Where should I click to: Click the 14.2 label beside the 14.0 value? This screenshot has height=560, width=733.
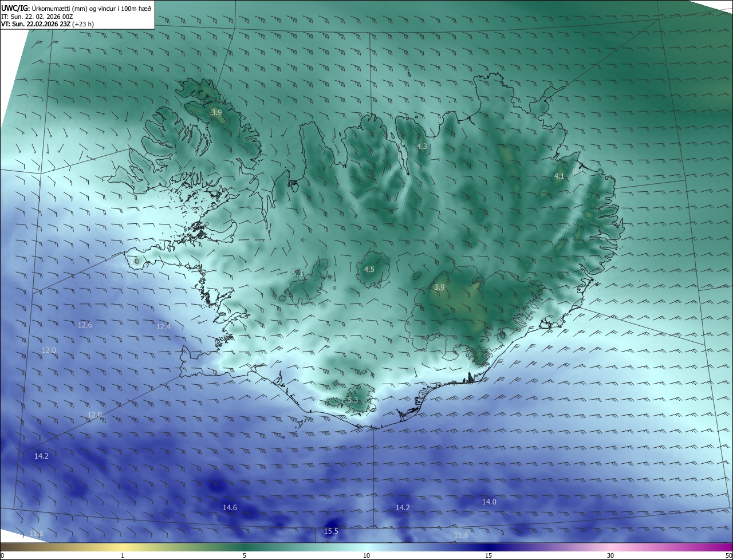pos(403,508)
